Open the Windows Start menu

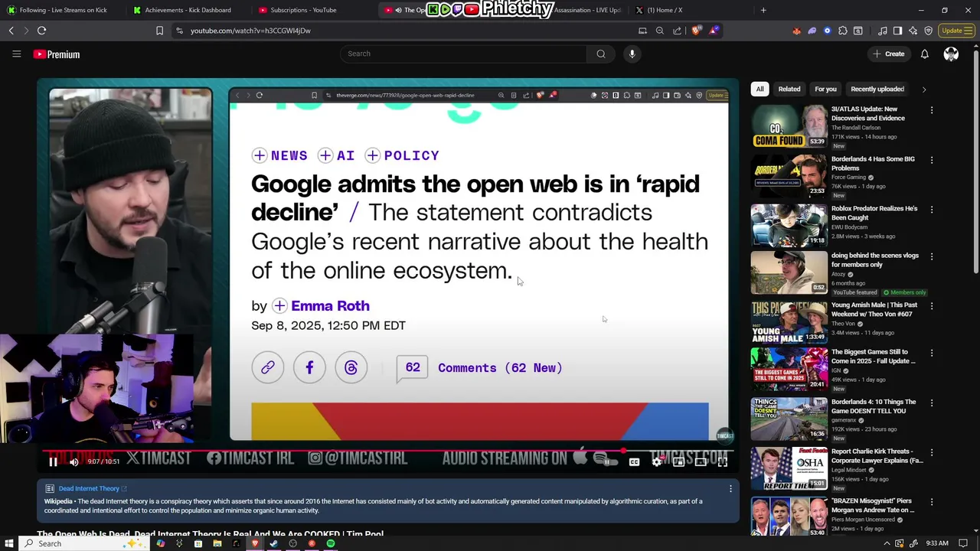click(x=9, y=543)
